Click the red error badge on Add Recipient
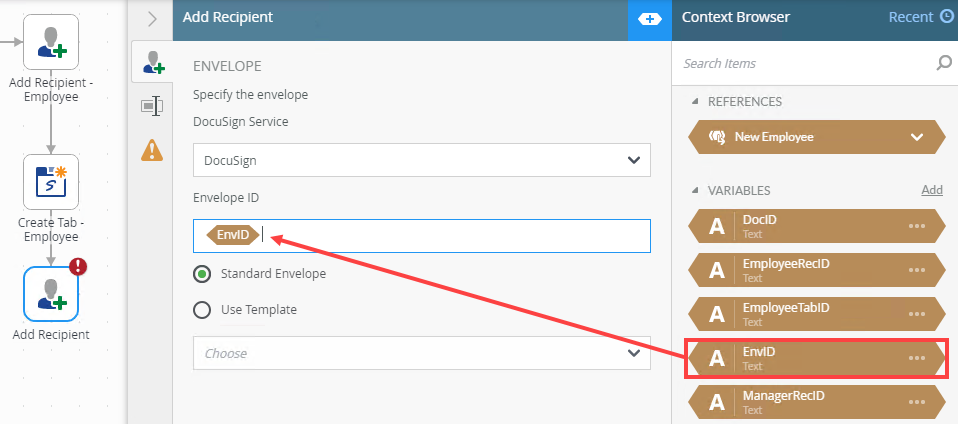 pyautogui.click(x=78, y=267)
